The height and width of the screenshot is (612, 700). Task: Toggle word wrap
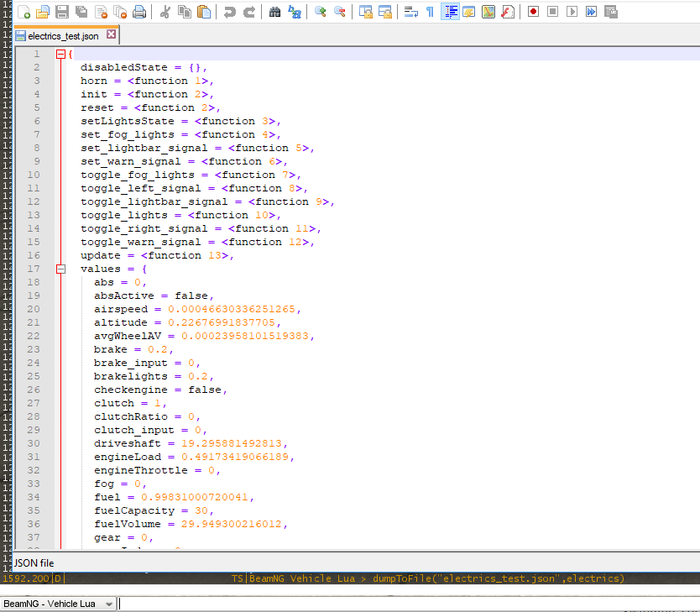[410, 12]
